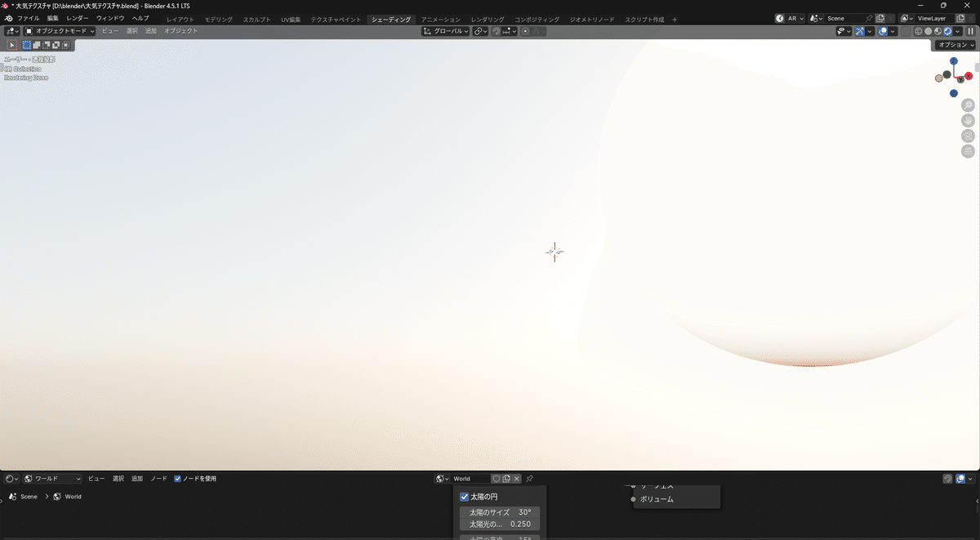The image size is (980, 540).
Task: Toggle the camera view icon
Action: 968,136
